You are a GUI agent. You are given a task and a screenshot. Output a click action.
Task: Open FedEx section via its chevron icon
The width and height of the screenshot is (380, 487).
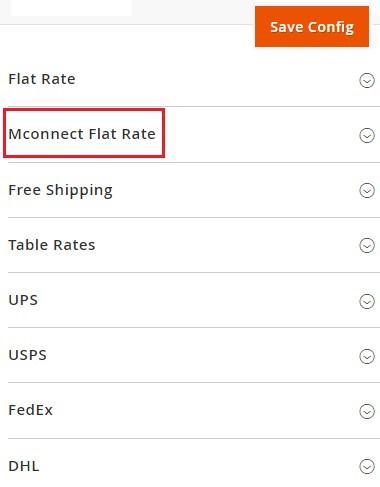[367, 411]
